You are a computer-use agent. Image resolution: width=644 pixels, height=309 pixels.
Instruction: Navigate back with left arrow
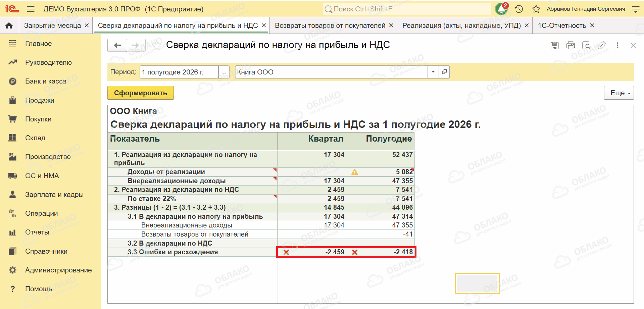pyautogui.click(x=117, y=45)
